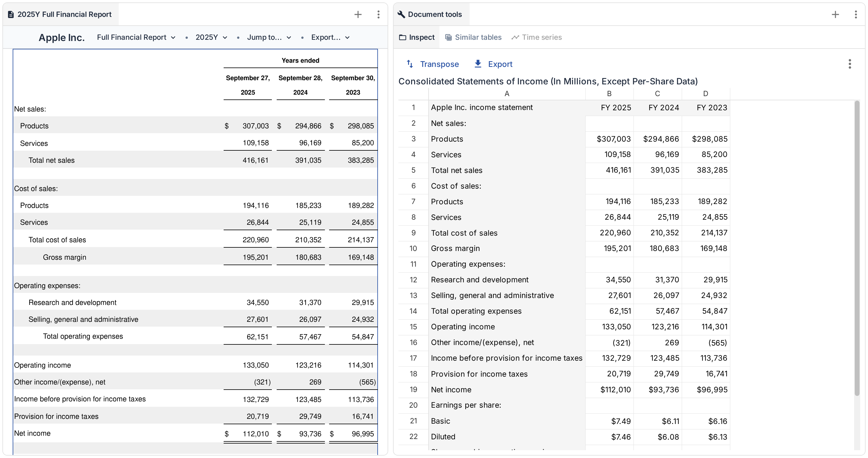Click the 'FY 2025' header cell
The height and width of the screenshot is (458, 868).
tap(609, 108)
